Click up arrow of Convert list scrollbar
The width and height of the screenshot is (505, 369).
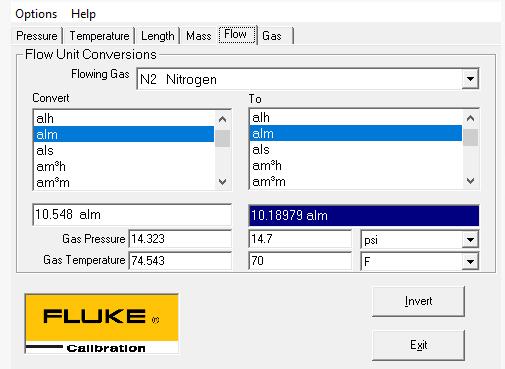222,119
